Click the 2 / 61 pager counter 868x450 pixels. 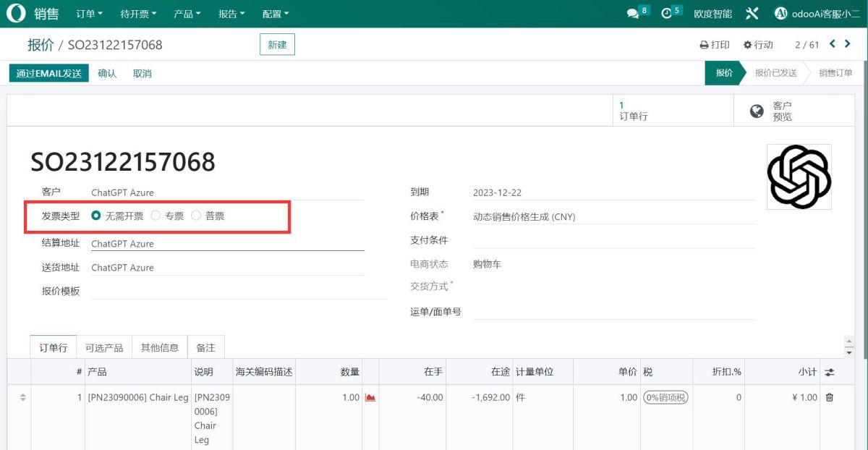click(x=807, y=45)
